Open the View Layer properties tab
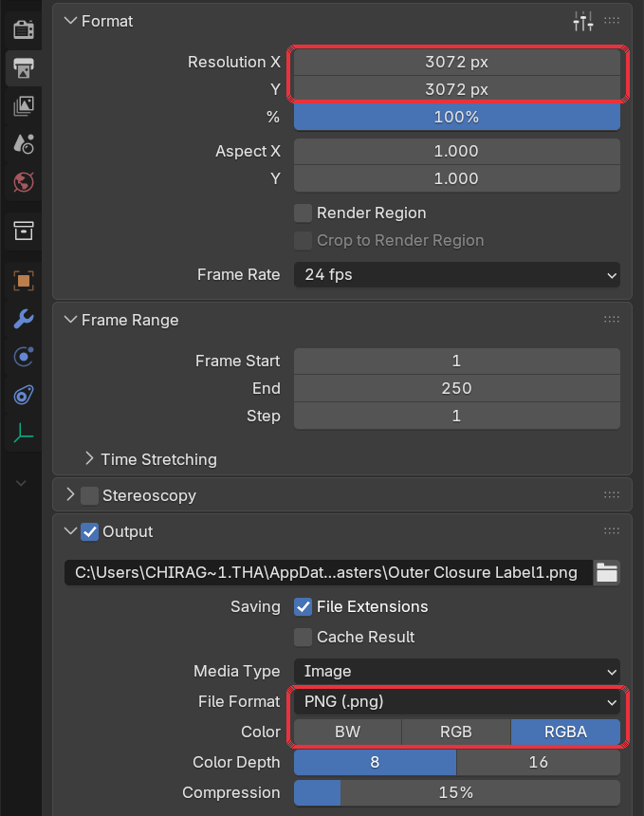Screen dimensions: 644x816 [24, 106]
